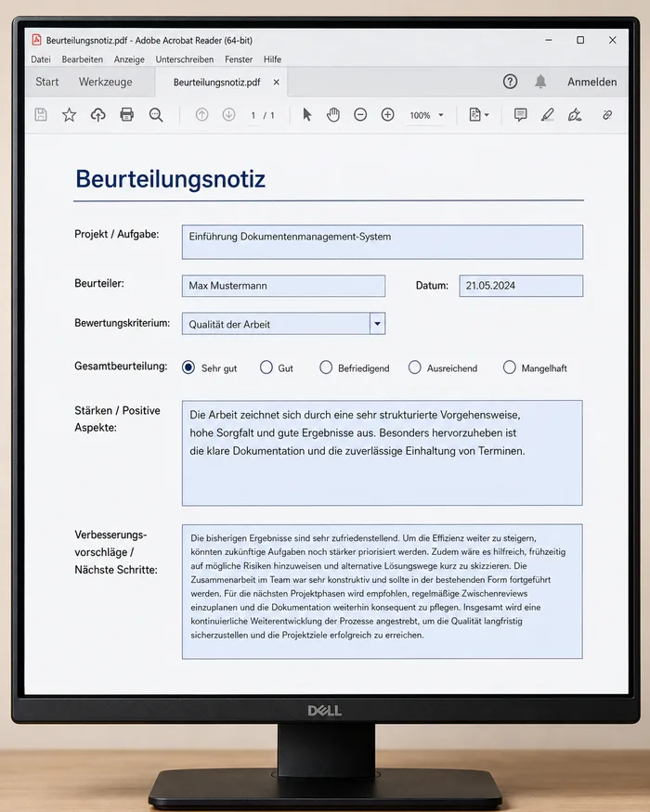Close the Beurteilungsnotiz.pdf tab

(277, 82)
